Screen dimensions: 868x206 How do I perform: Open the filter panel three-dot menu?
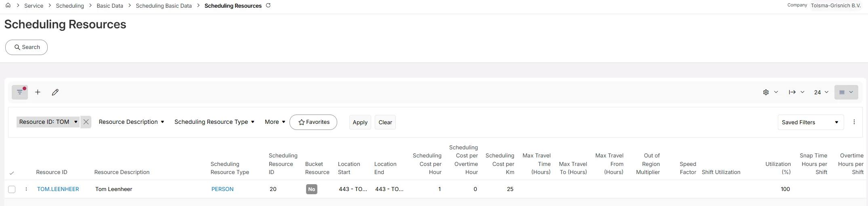[854, 122]
